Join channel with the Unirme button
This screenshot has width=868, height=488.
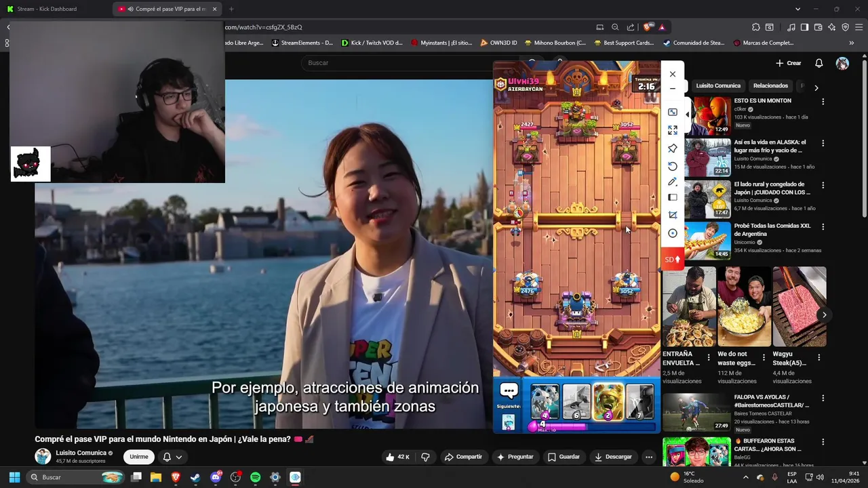pyautogui.click(x=139, y=457)
